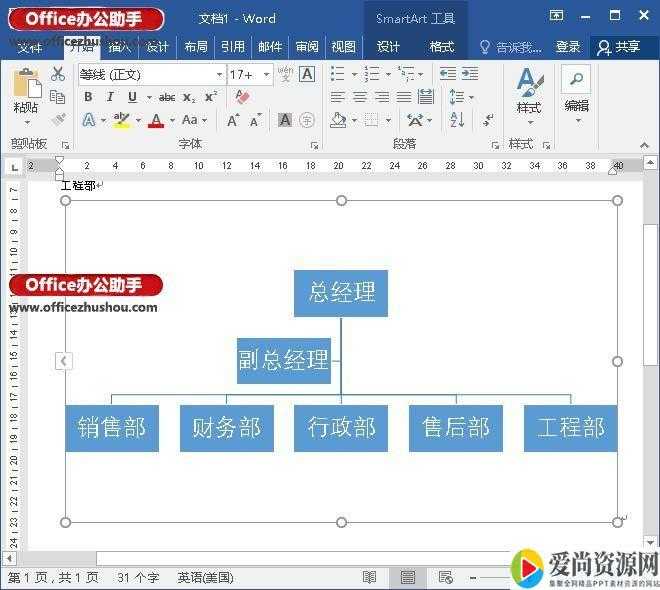The image size is (660, 590).
Task: Click the red font color swatch
Action: (155, 121)
